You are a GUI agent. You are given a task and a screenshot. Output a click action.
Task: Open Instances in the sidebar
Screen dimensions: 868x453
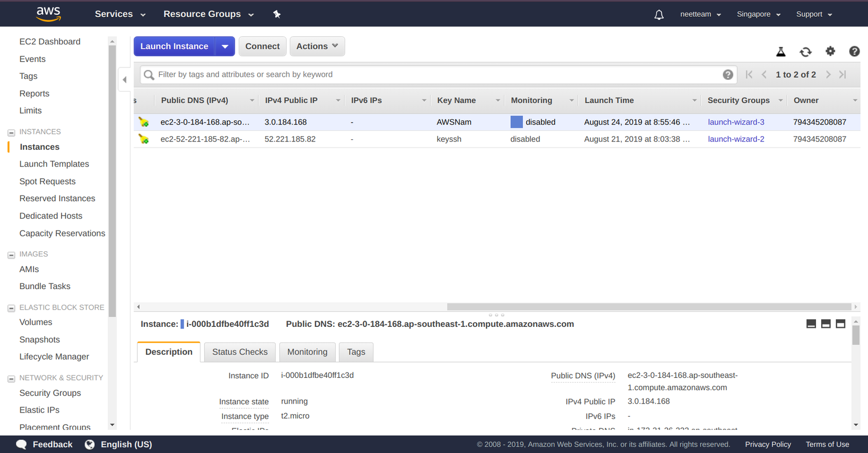tap(39, 147)
